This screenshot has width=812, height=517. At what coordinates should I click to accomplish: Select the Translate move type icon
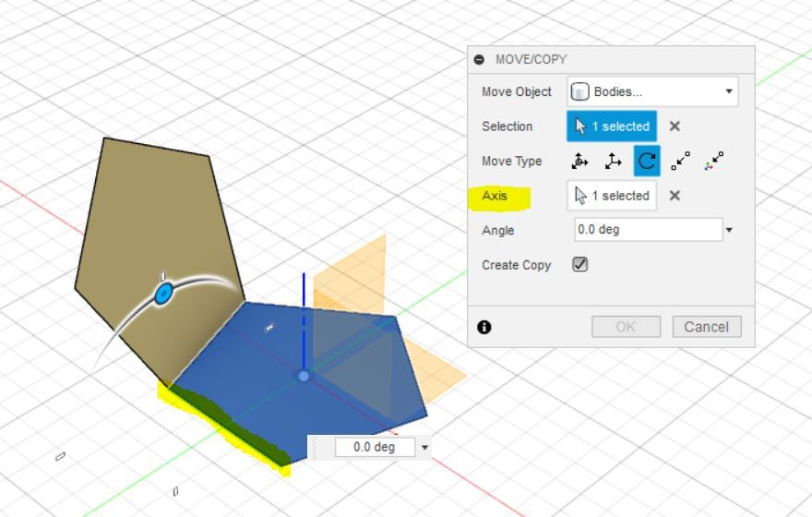tap(613, 162)
